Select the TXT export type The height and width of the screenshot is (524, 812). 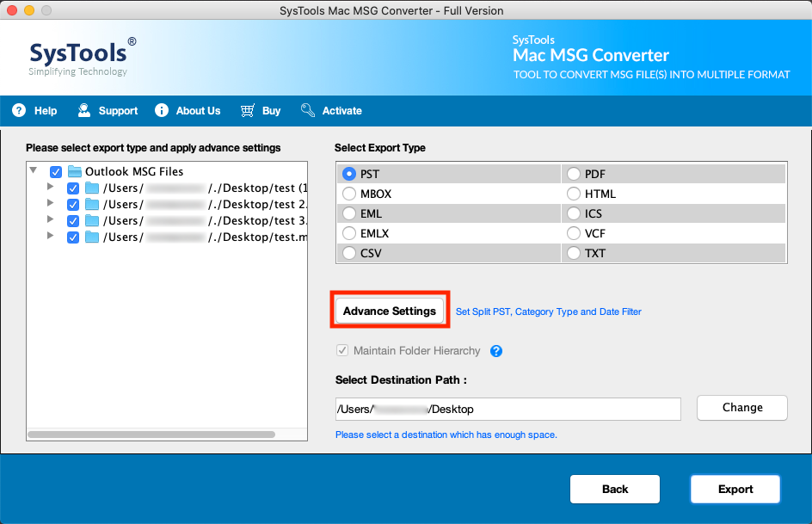[x=573, y=253]
